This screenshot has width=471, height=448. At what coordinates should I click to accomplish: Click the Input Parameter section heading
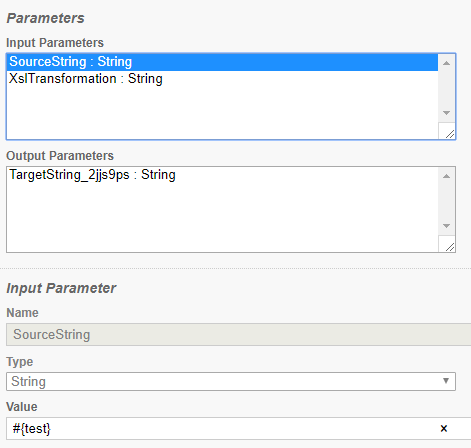pyautogui.click(x=61, y=288)
